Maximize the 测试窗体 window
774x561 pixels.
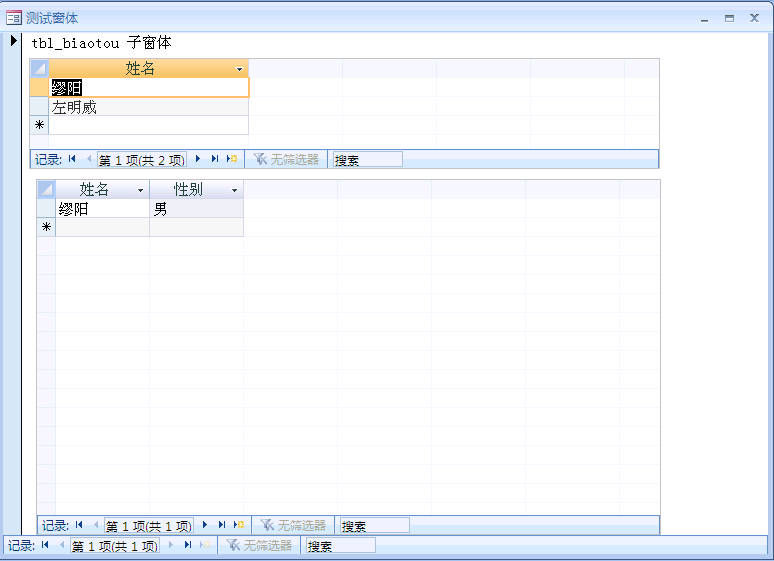(x=729, y=18)
